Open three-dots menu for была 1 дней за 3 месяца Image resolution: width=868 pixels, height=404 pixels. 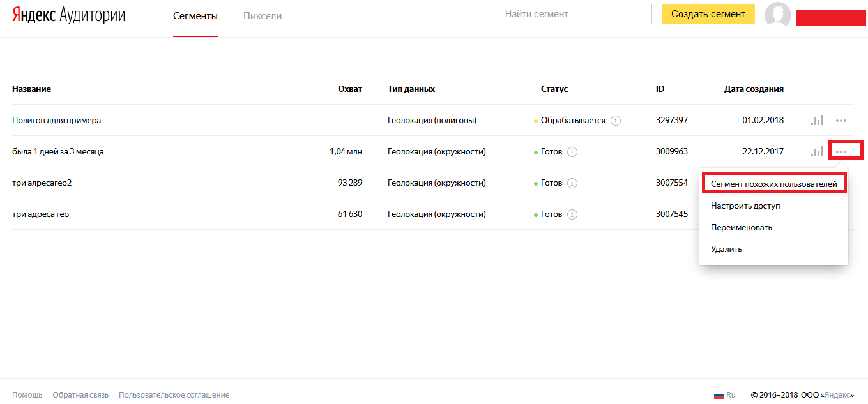pos(841,151)
